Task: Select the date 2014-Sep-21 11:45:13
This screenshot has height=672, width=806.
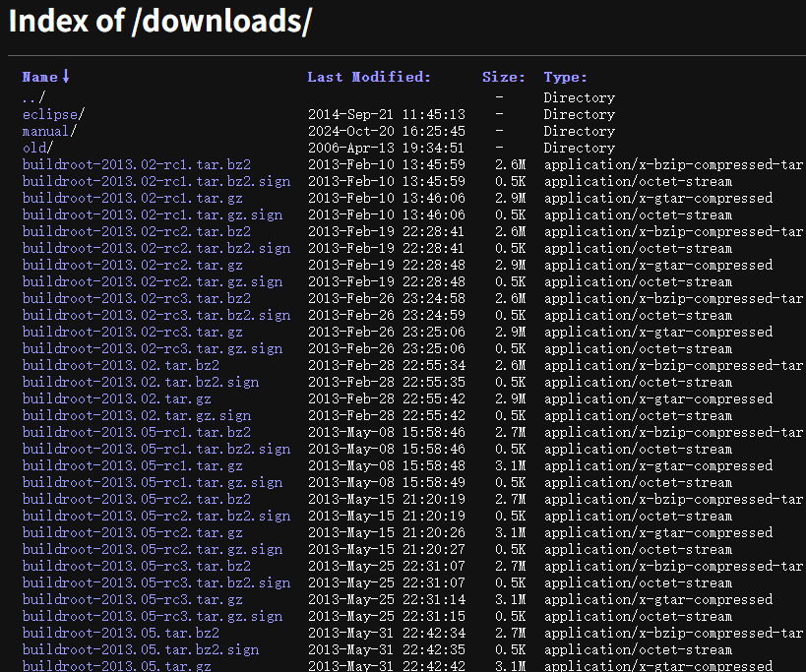Action: [x=387, y=114]
